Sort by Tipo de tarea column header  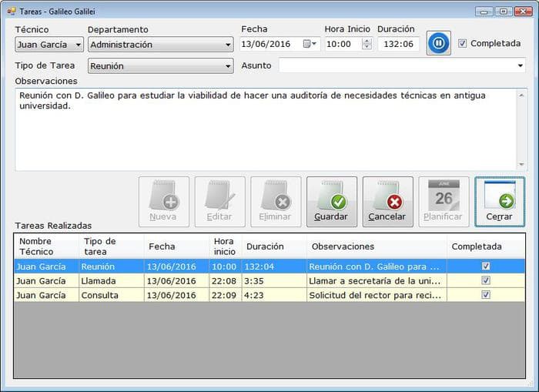pos(112,246)
